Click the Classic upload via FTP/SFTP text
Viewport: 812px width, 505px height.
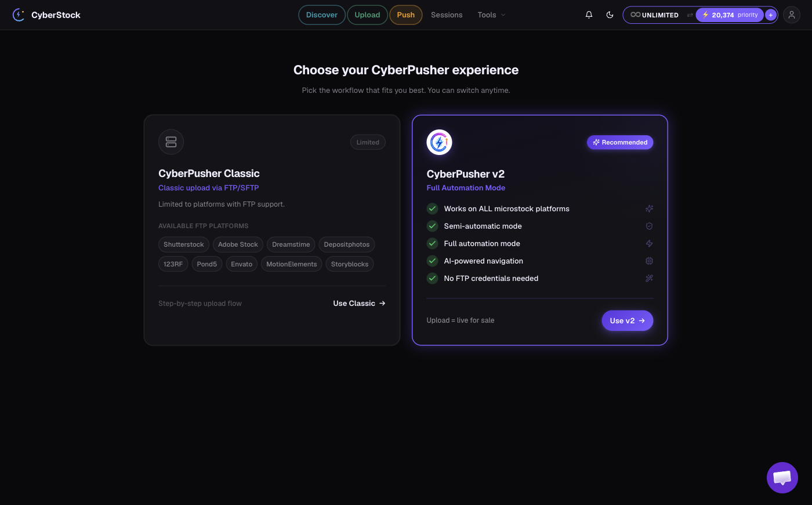coord(209,188)
